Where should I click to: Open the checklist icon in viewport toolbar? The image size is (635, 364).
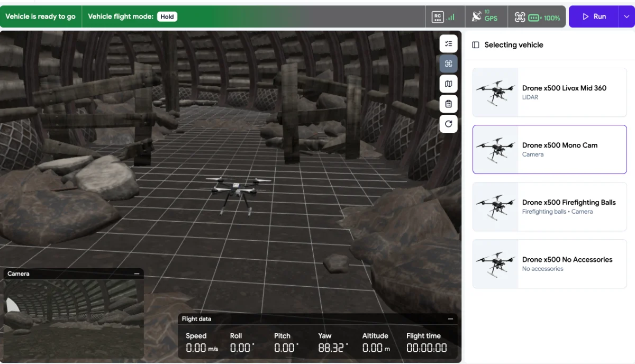(448, 44)
